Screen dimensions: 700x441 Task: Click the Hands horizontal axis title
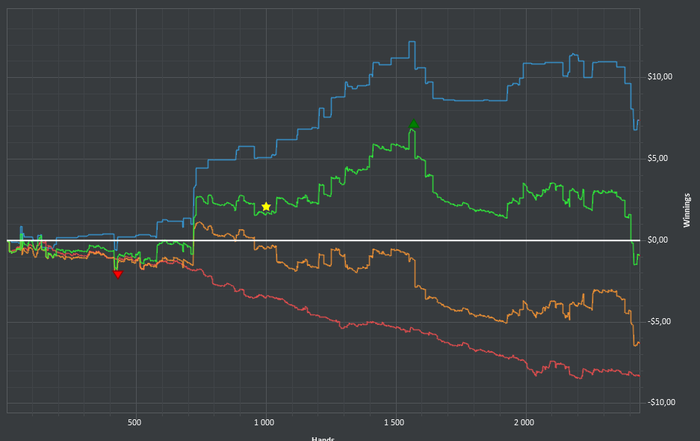coord(323,438)
